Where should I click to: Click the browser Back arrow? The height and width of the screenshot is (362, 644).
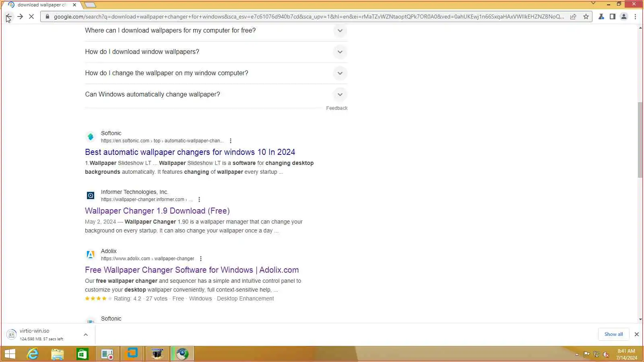8,16
